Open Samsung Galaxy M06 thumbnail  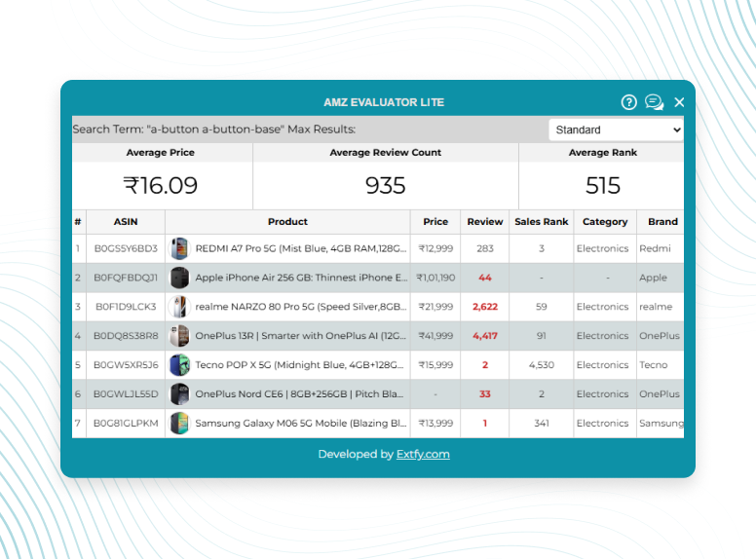point(179,423)
